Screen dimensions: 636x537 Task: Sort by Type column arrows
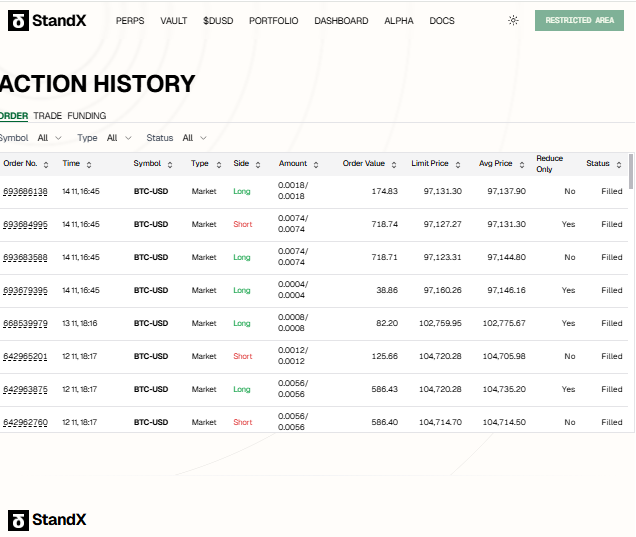tap(219, 164)
